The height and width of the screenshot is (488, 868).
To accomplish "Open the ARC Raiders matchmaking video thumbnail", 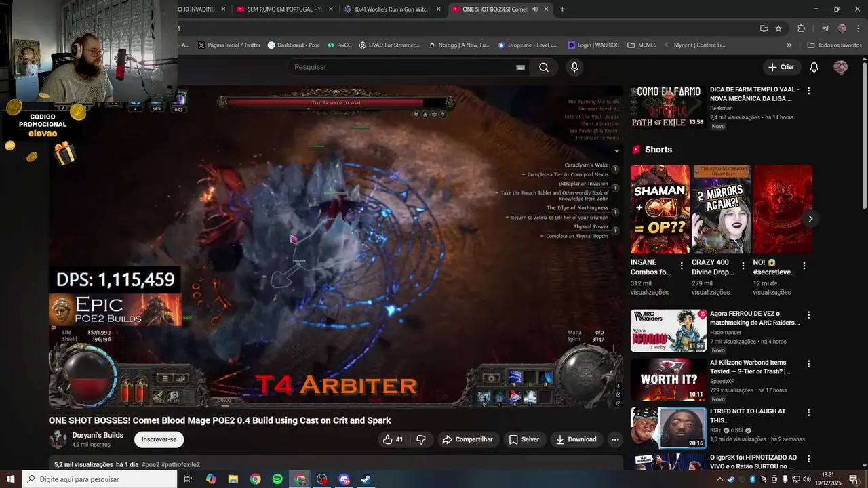I will click(669, 331).
